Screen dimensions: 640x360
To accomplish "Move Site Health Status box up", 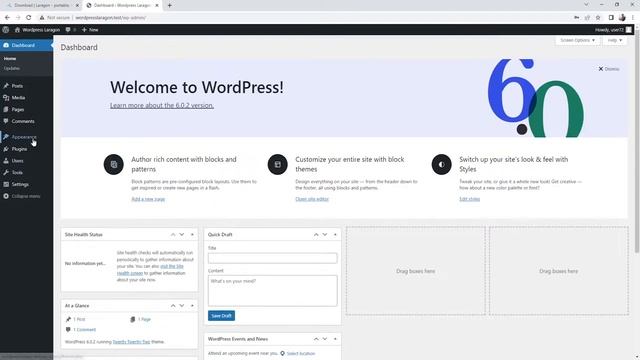I will click(173, 235).
